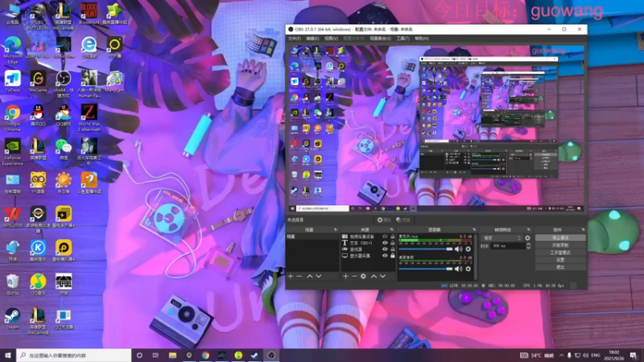The height and width of the screenshot is (362, 644).
Task: Toggle lock on the game source (third row)
Action: coord(393,249)
